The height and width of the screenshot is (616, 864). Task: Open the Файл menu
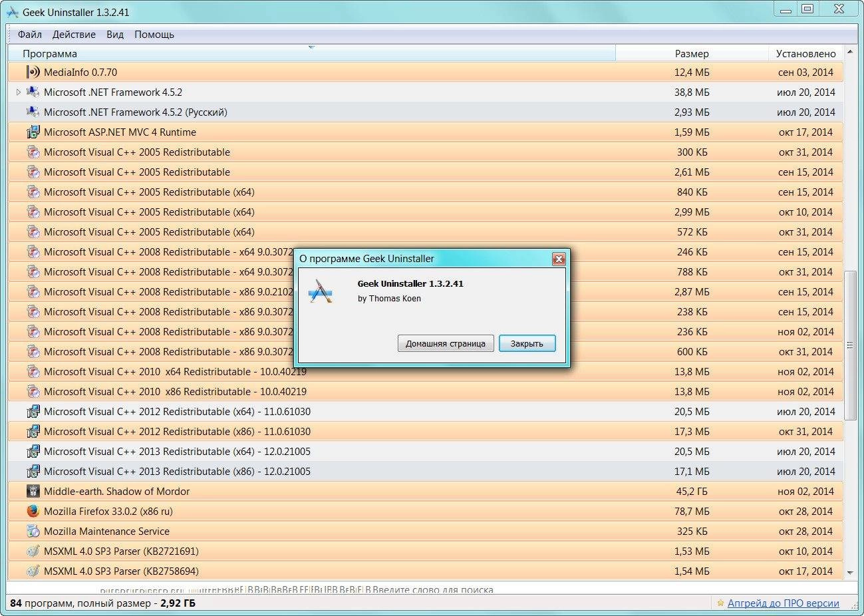click(x=30, y=35)
